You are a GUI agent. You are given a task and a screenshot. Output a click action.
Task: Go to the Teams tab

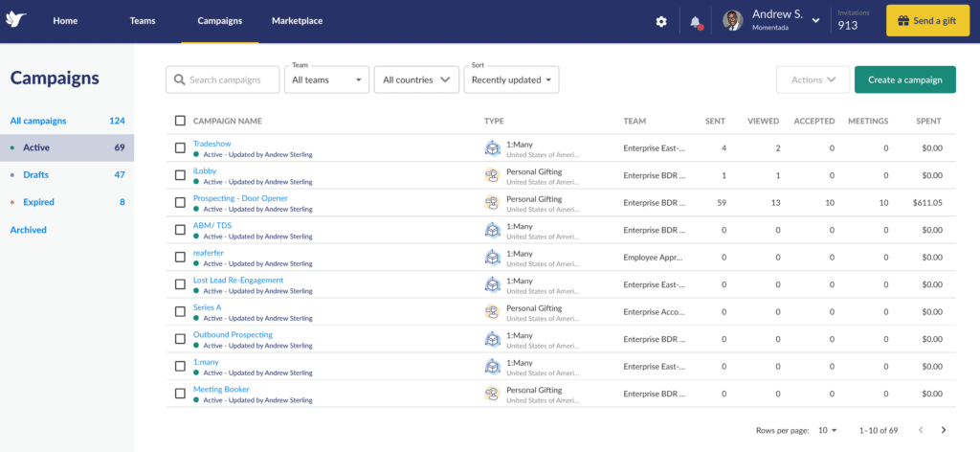[143, 21]
